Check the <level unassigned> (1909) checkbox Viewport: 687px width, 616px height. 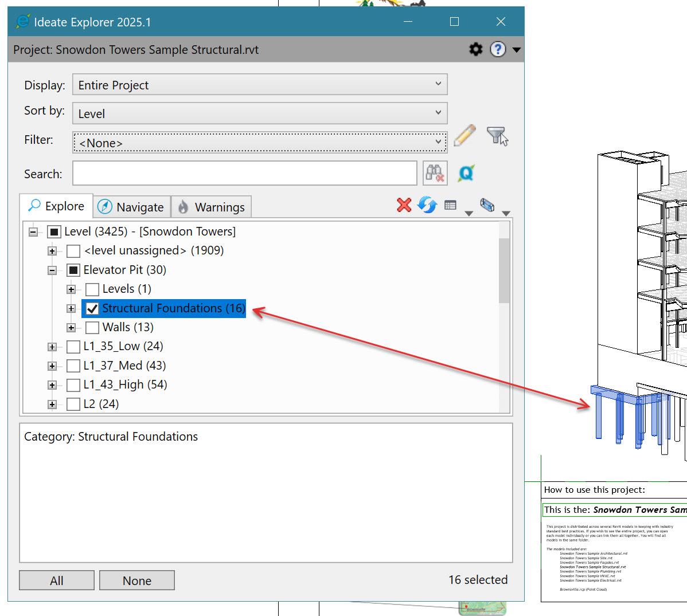pyautogui.click(x=73, y=251)
